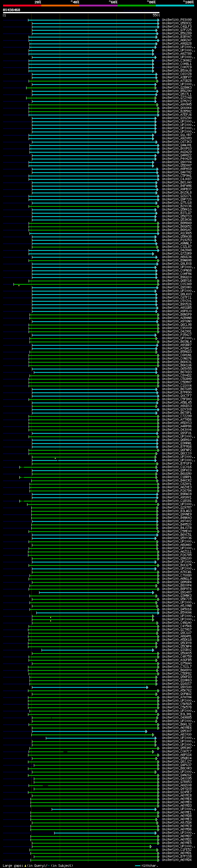Click the white query sequence ruler bar
The width and height of the screenshot is (197, 868).
(x=81, y=12)
